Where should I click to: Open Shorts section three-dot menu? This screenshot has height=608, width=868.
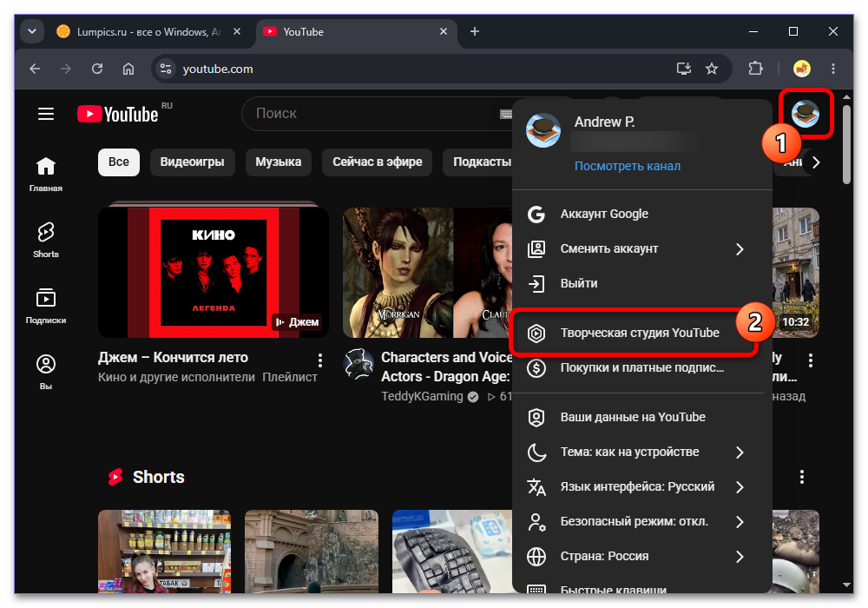click(801, 477)
